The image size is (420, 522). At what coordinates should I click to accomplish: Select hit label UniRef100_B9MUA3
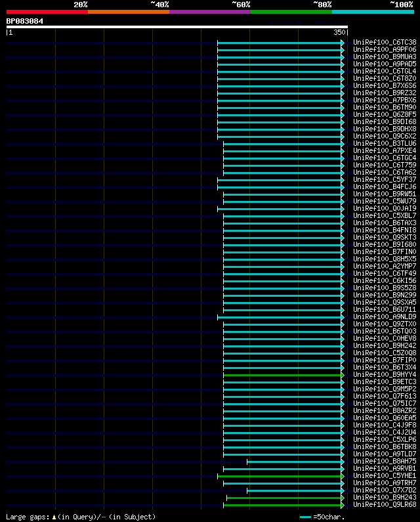[x=385, y=56]
